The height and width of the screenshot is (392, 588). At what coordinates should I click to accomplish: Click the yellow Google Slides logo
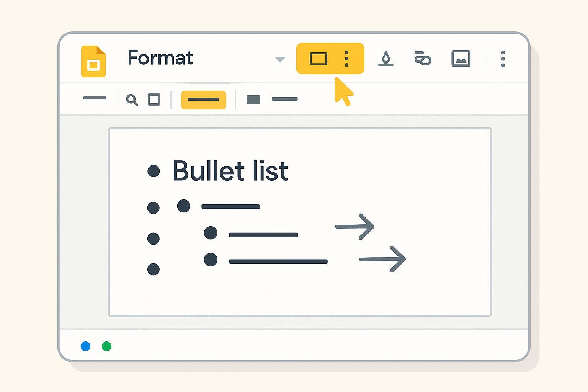coord(93,61)
